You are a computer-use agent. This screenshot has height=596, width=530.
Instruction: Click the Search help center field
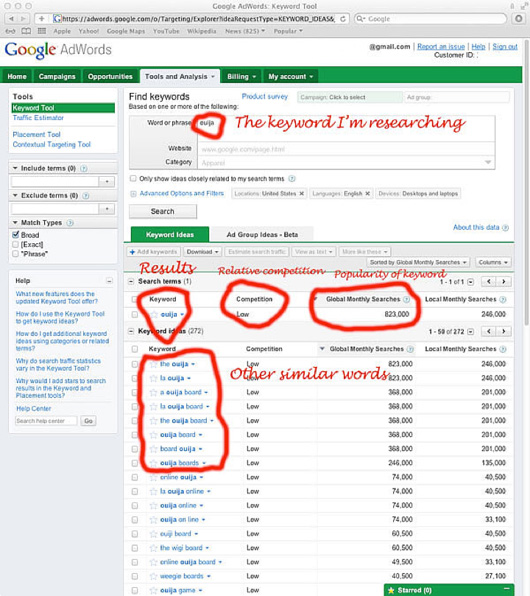tap(46, 421)
